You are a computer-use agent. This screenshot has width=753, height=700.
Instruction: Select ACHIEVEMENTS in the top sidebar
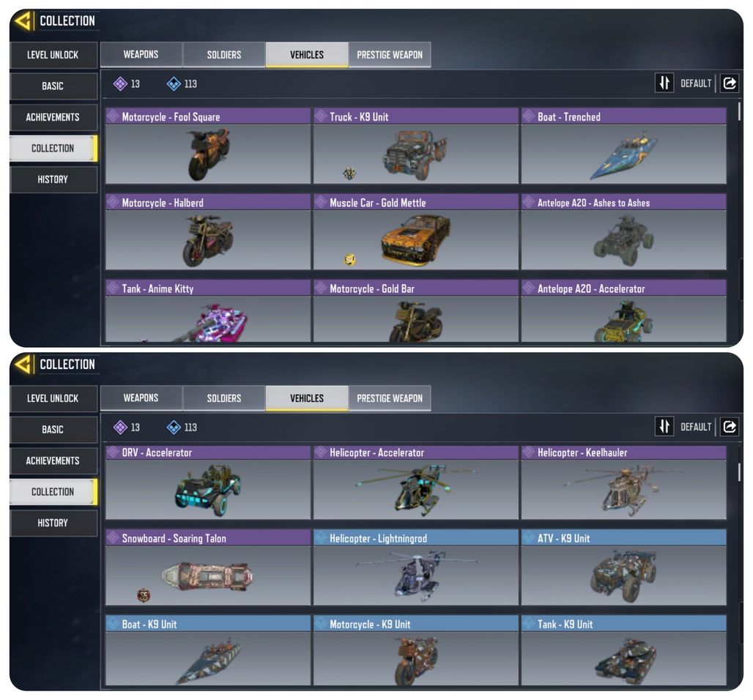(53, 117)
